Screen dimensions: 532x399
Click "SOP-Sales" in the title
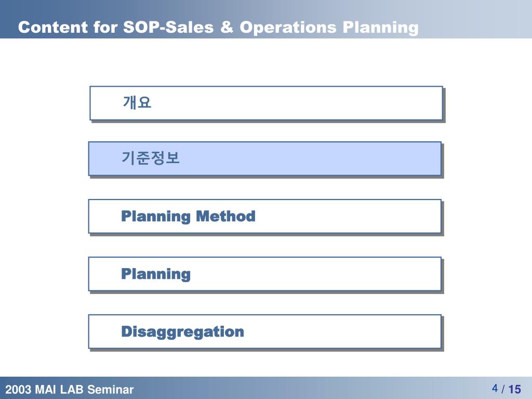tap(168, 27)
